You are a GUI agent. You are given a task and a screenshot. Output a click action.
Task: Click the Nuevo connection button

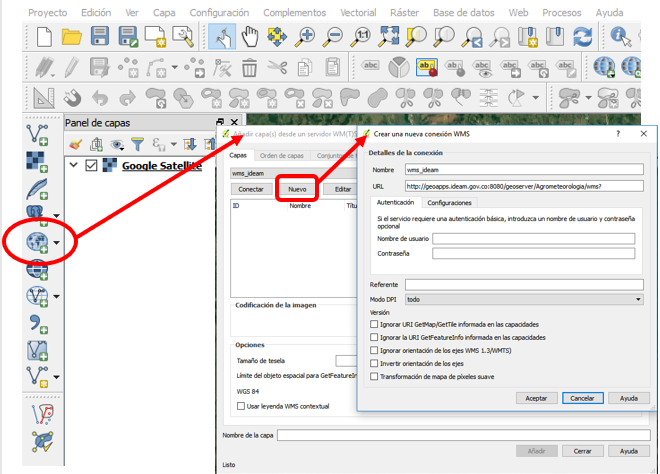click(x=297, y=189)
